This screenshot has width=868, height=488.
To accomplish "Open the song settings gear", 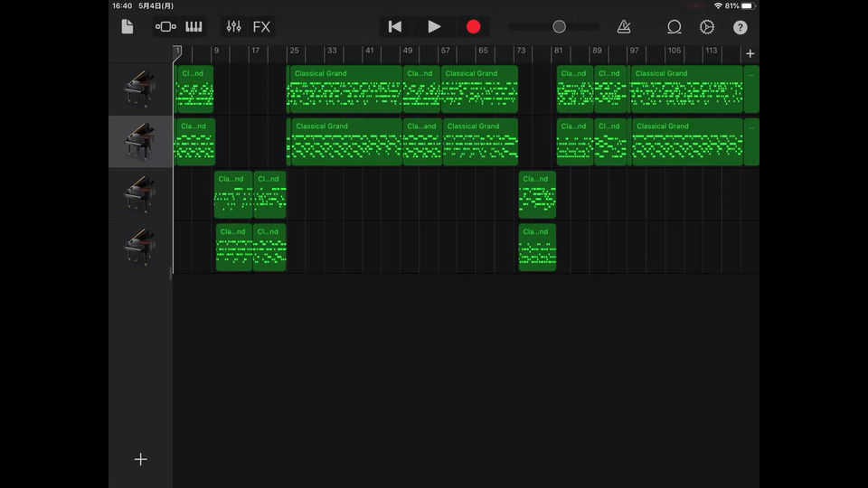I will point(707,27).
